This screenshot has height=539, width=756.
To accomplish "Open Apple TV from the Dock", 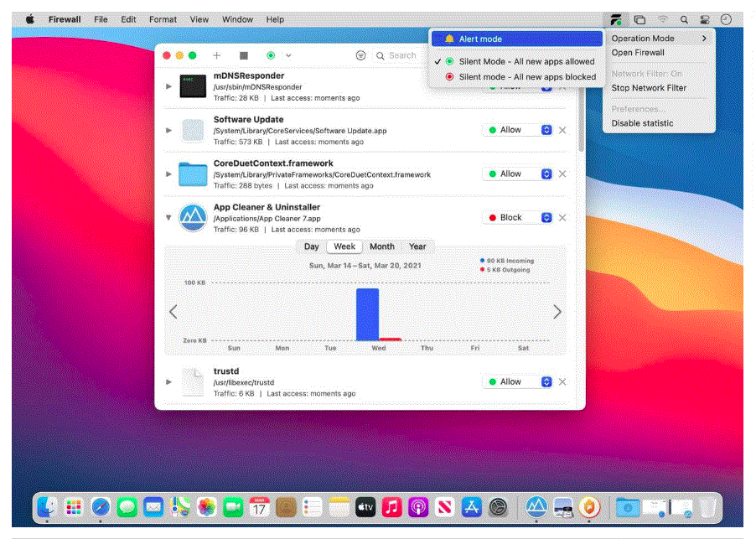I will 365,507.
